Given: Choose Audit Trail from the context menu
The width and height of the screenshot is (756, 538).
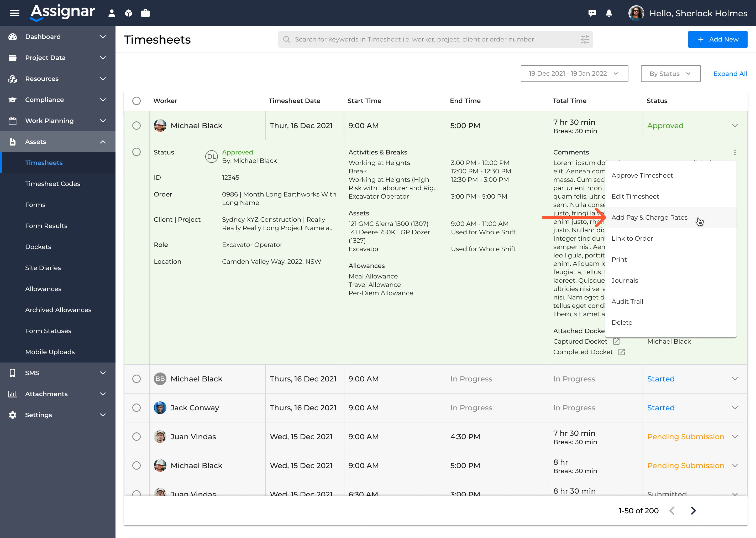Looking at the screenshot, I should 627,301.
